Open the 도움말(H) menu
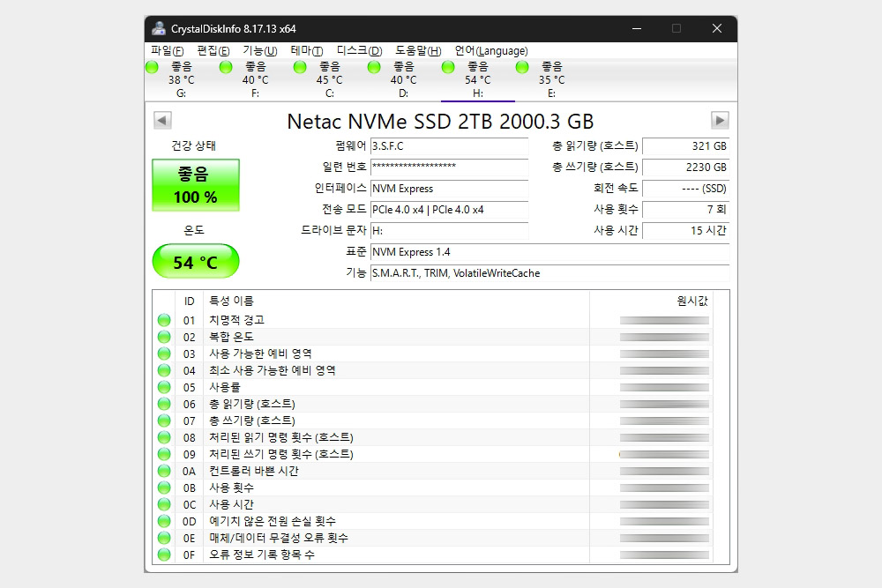The height and width of the screenshot is (588, 882). (418, 50)
